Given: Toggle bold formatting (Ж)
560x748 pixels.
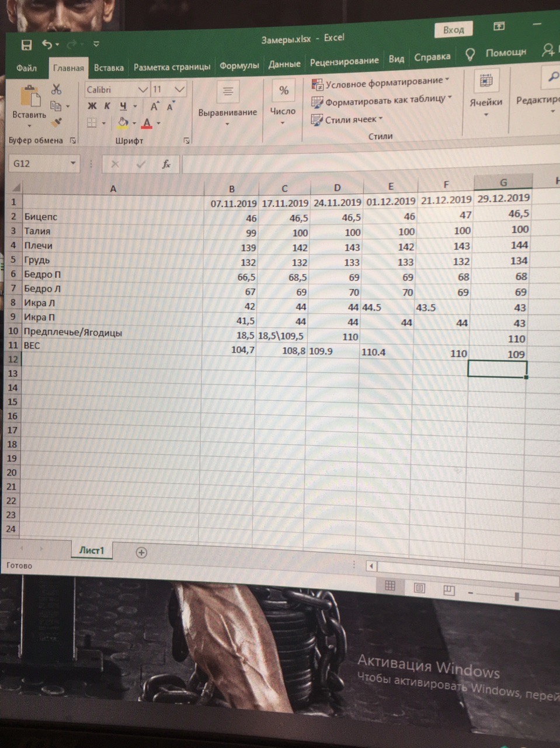Looking at the screenshot, I should coord(92,106).
